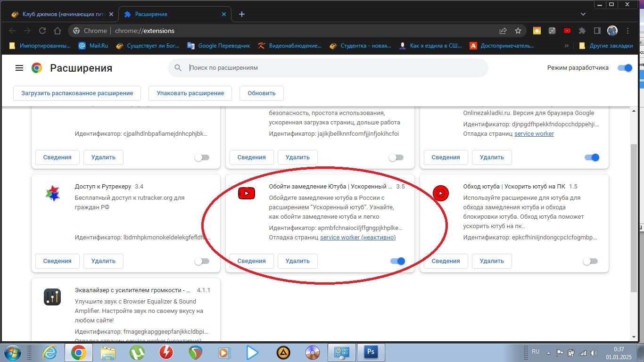Open a new tab with plus button

[x=241, y=14]
